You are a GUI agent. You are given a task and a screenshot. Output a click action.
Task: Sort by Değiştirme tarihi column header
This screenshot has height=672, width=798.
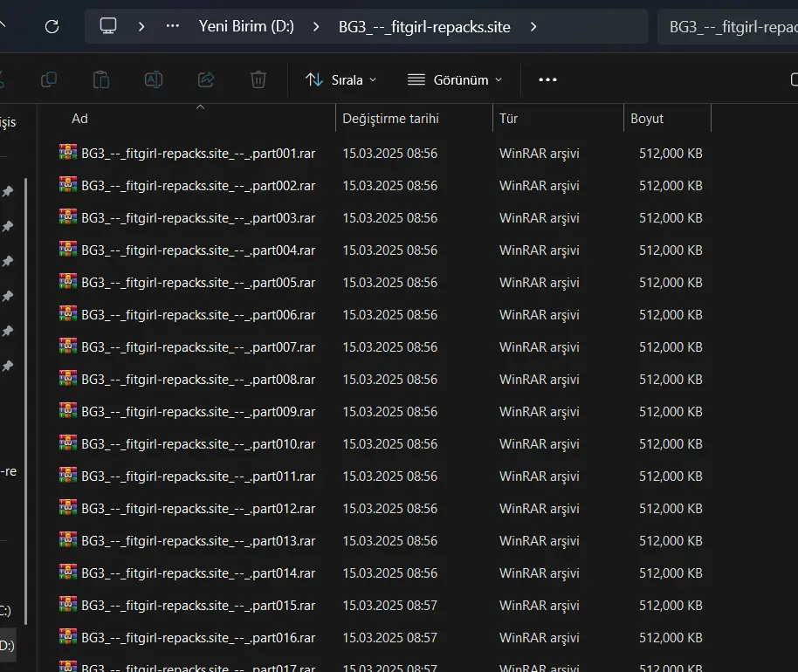click(390, 119)
